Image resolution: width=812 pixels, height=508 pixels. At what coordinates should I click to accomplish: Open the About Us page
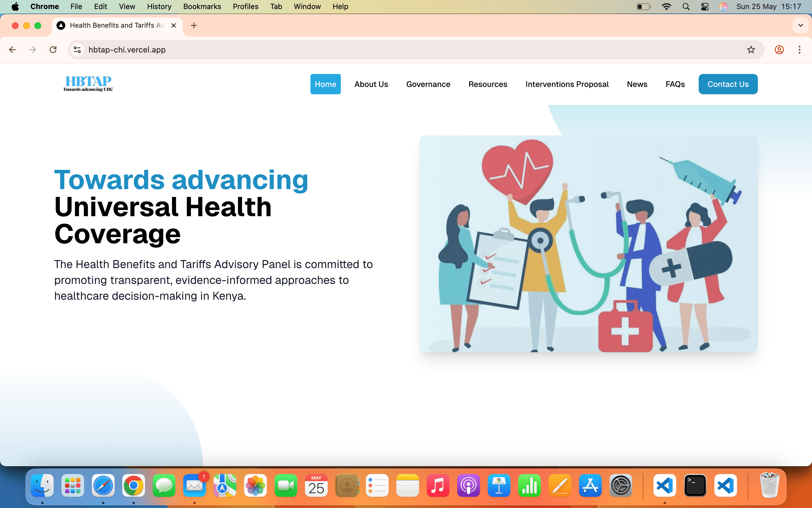tap(371, 84)
